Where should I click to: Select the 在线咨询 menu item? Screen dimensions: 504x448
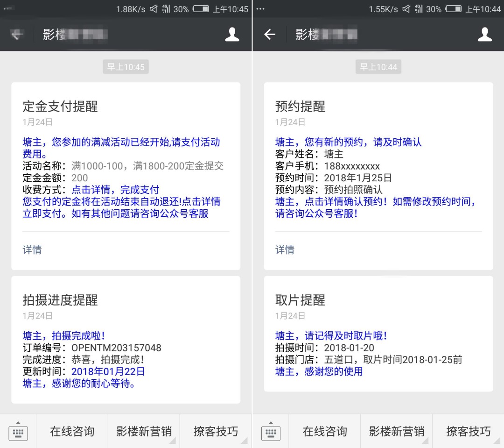(x=71, y=432)
